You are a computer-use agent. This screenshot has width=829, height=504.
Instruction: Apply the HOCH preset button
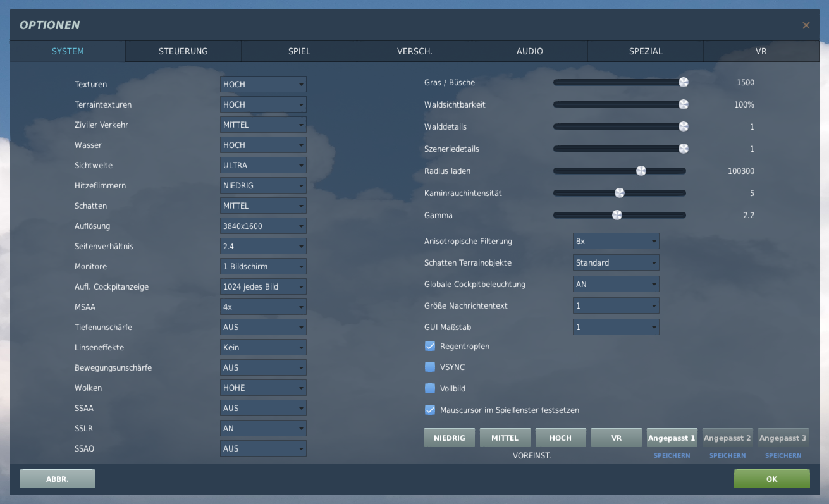[561, 438]
